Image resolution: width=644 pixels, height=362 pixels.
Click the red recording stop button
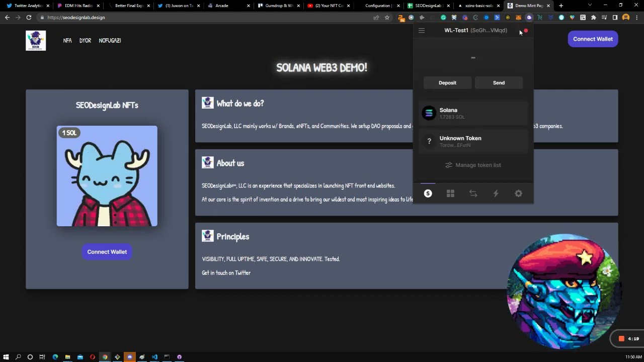click(621, 339)
